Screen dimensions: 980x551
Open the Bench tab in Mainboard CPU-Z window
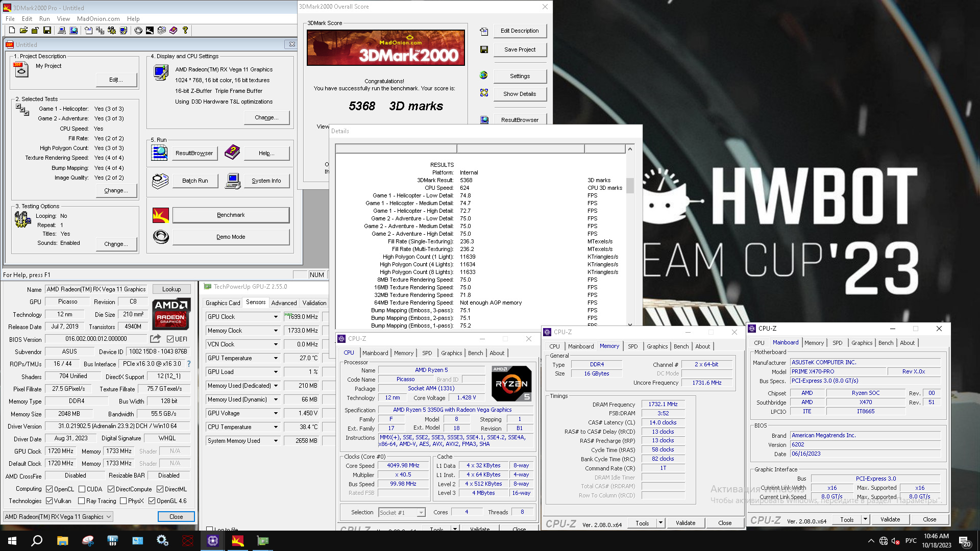[886, 343]
